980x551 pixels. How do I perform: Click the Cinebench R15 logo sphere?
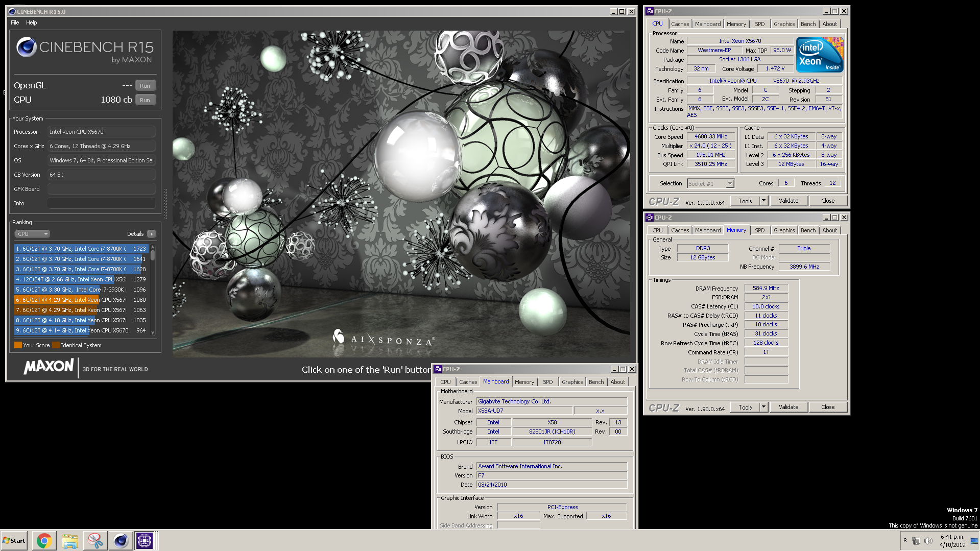[x=27, y=47]
